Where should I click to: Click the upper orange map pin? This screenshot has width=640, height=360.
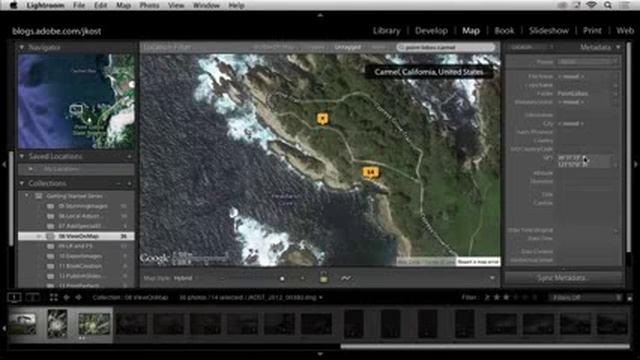[x=322, y=119]
